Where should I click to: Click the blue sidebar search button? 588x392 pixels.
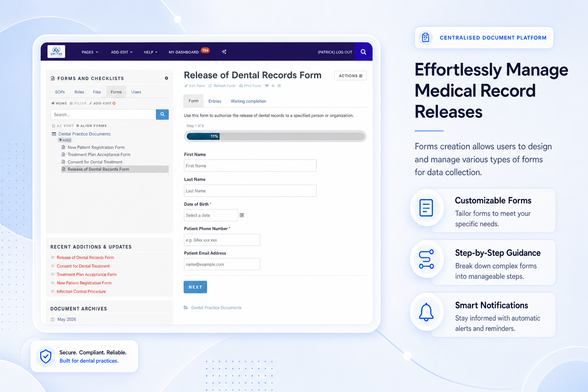click(x=162, y=114)
